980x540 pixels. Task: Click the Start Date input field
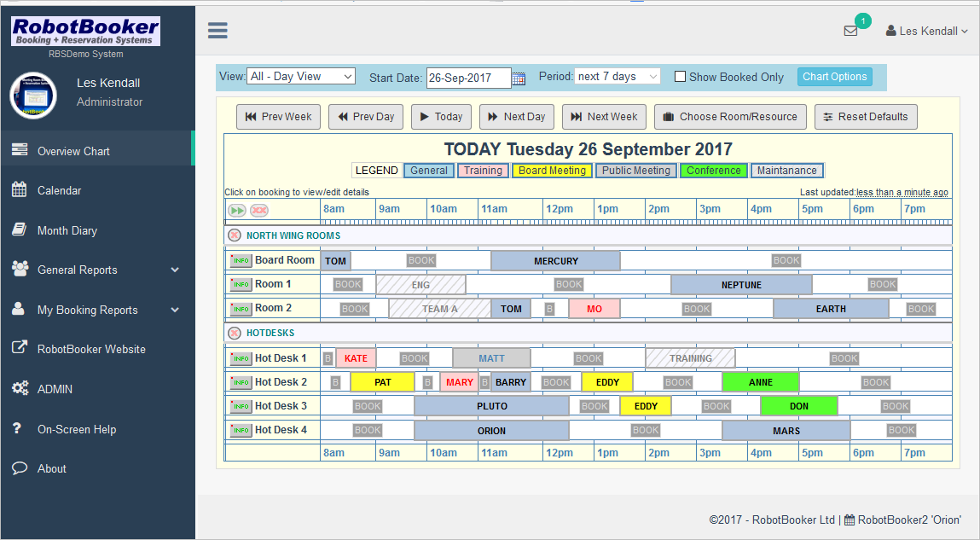point(469,78)
